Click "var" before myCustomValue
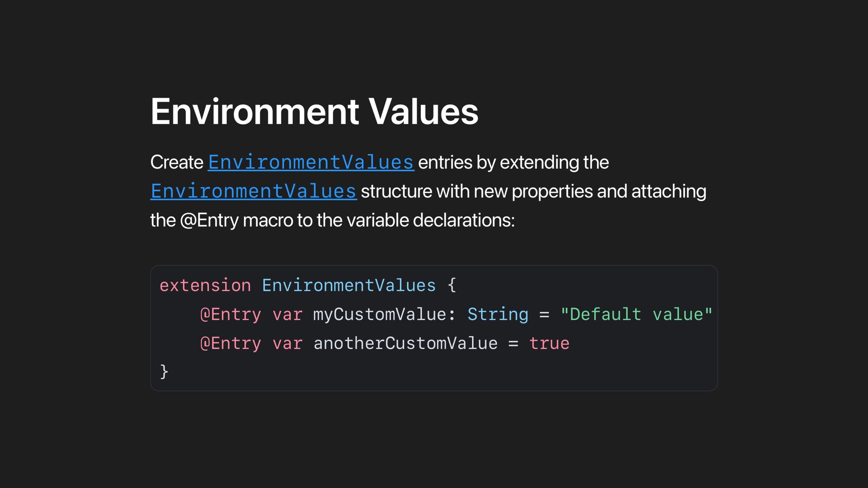 pos(287,314)
